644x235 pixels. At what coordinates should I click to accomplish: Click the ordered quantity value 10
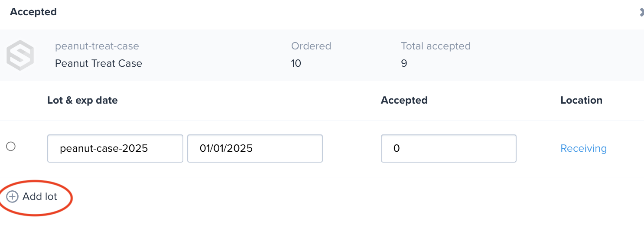[x=296, y=63]
